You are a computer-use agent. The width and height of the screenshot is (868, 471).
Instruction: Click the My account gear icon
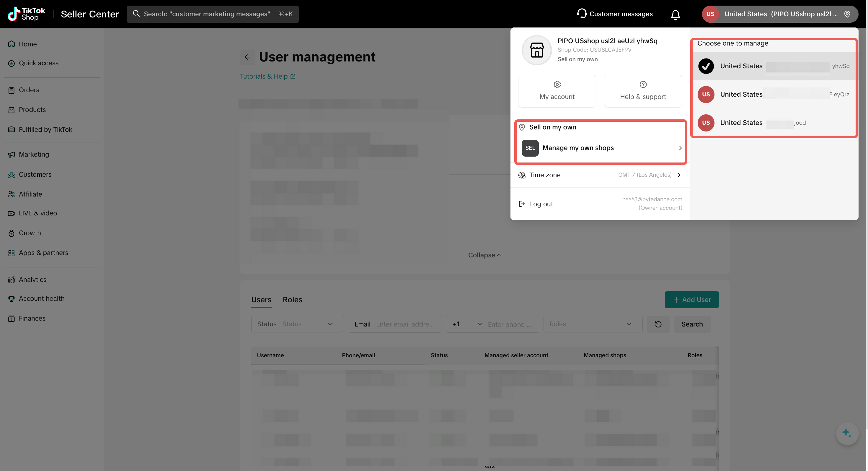click(x=557, y=84)
